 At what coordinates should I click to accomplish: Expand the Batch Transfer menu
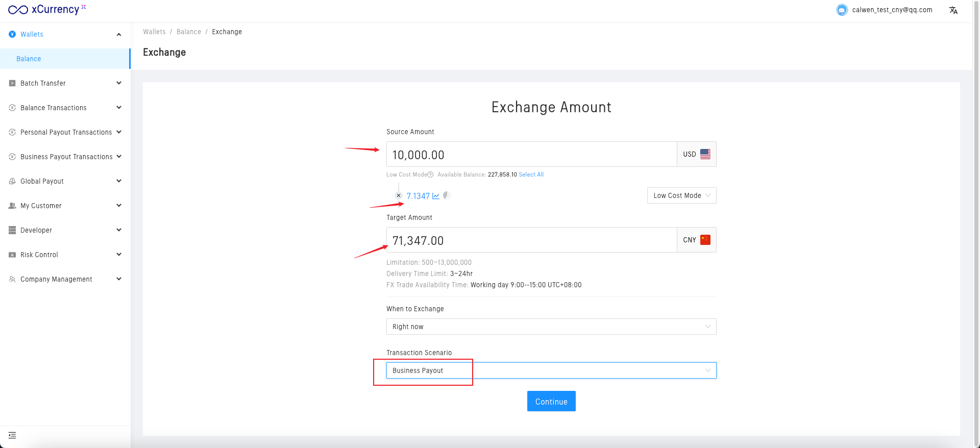[x=65, y=83]
